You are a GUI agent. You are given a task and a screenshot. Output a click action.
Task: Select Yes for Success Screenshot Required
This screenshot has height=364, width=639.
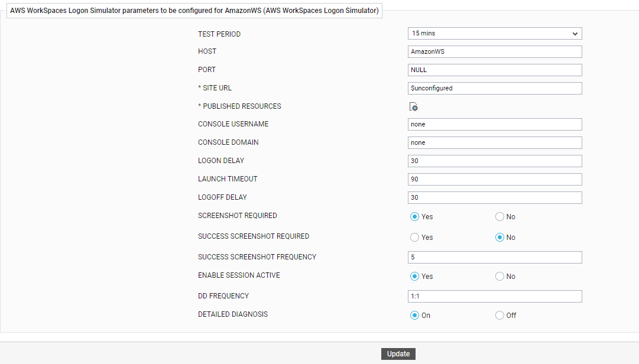[x=414, y=238]
